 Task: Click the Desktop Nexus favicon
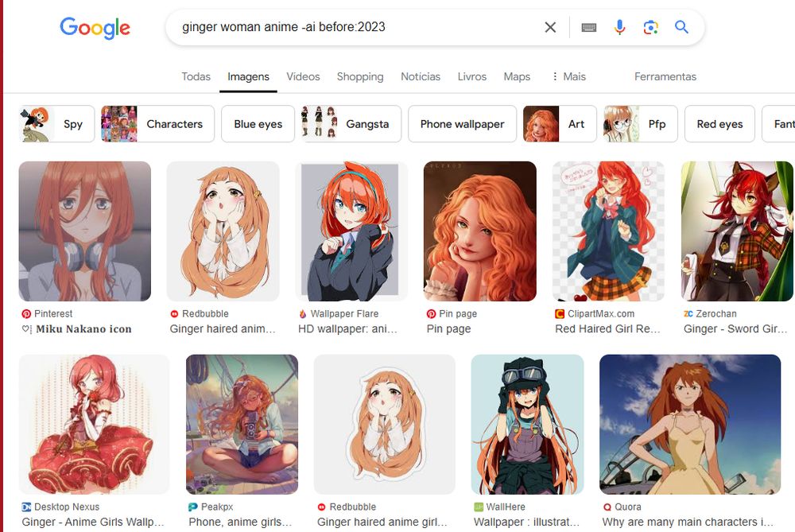[26, 507]
